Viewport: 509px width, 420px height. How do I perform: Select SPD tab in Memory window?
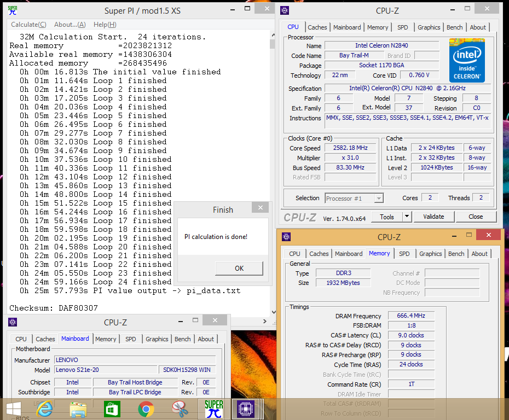pyautogui.click(x=404, y=254)
